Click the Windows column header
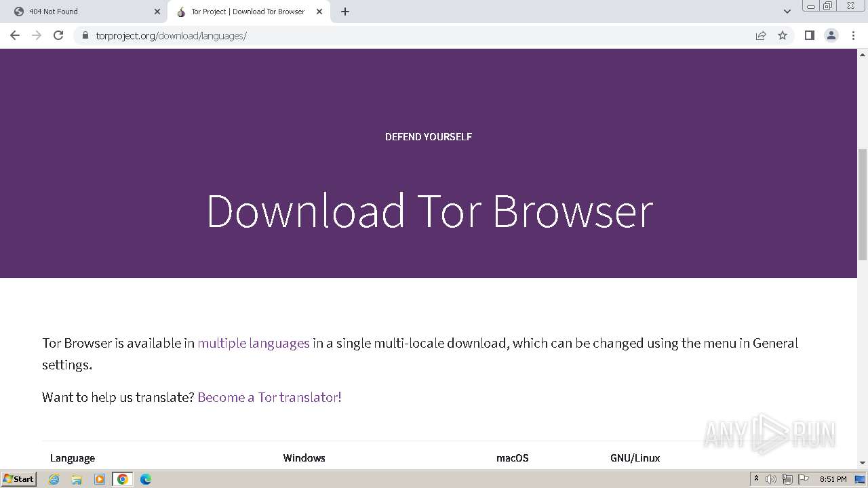Screen dimensions: 868x488 point(304,458)
